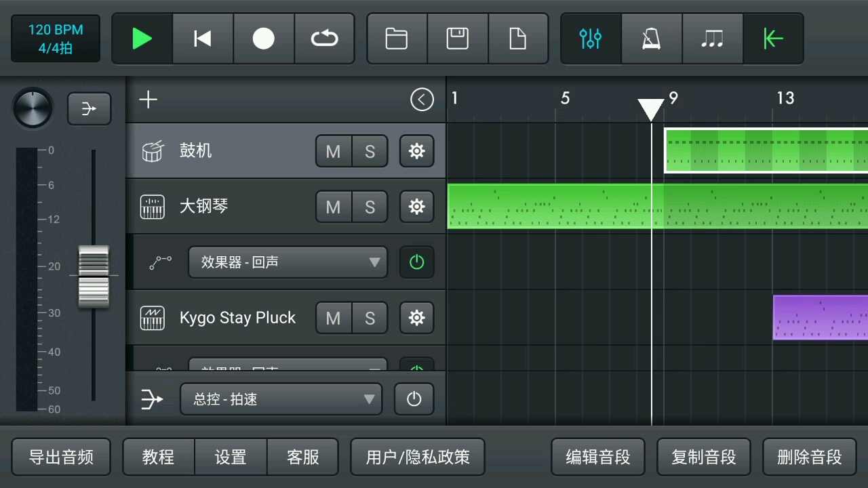Image resolution: width=868 pixels, height=488 pixels.
Task: Open the 客服 customer service tab
Action: 303,457
